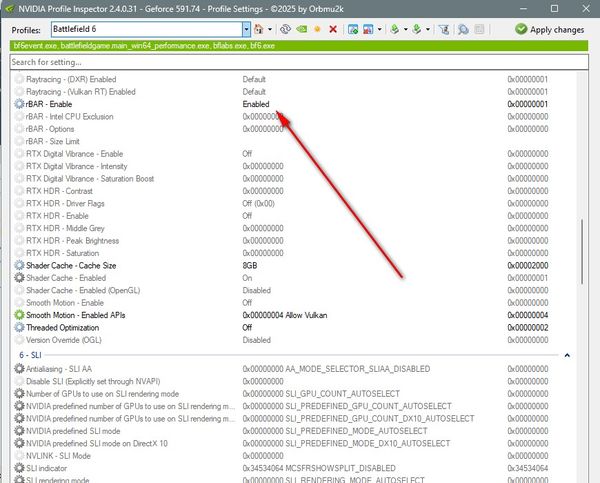The height and width of the screenshot is (483, 600).
Task: Click the orange create new profile icon
Action: (x=316, y=30)
